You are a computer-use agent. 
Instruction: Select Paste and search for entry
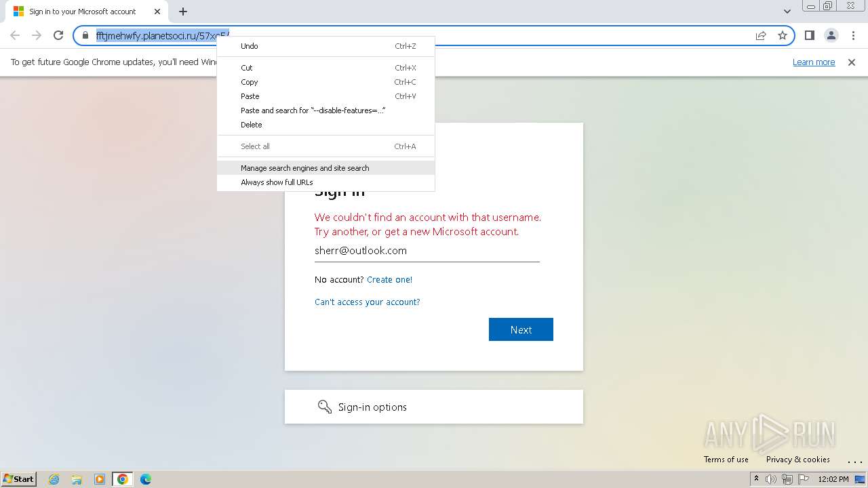coord(326,110)
